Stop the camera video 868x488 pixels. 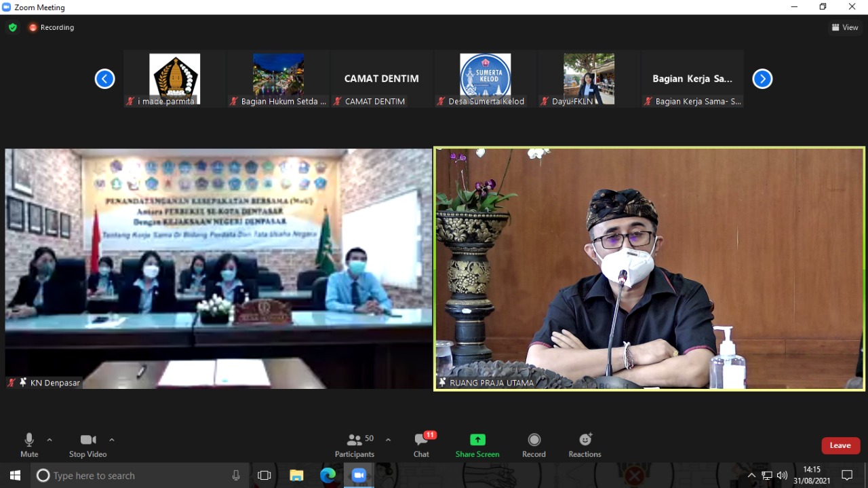(x=87, y=445)
